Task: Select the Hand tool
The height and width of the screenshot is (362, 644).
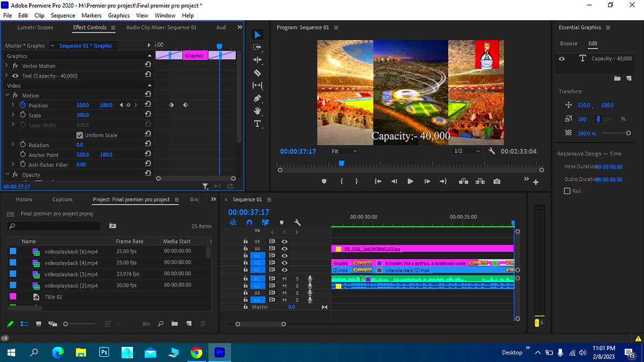Action: [x=258, y=111]
